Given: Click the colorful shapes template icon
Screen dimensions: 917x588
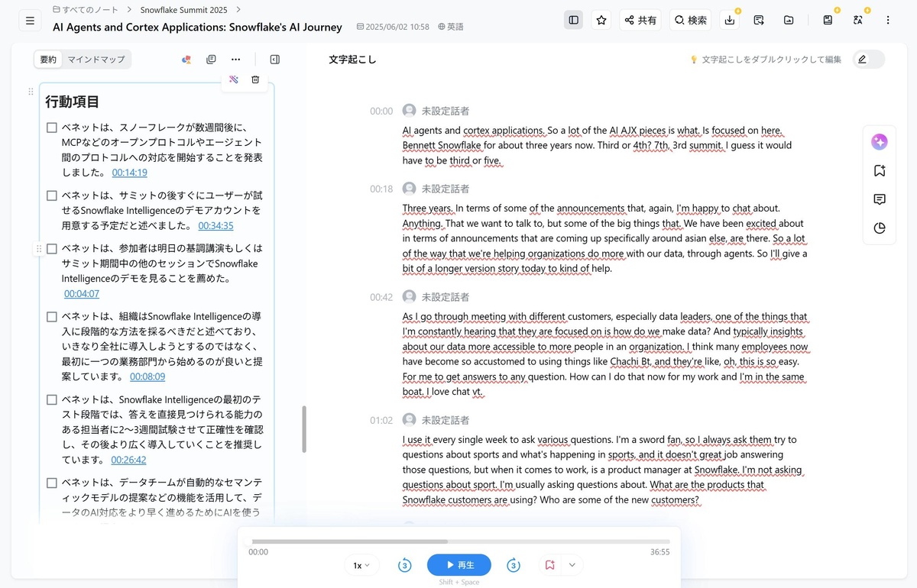Looking at the screenshot, I should pos(186,60).
